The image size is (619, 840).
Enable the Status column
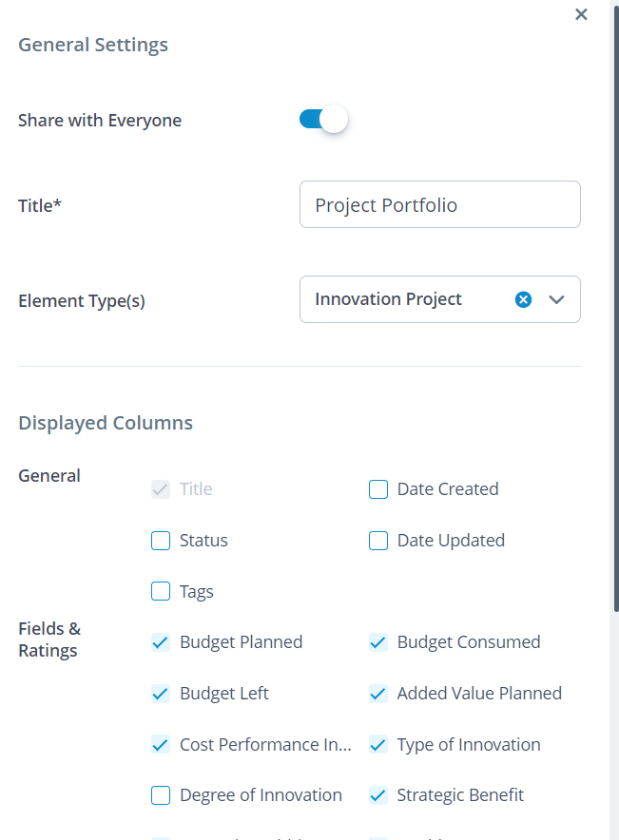[161, 540]
